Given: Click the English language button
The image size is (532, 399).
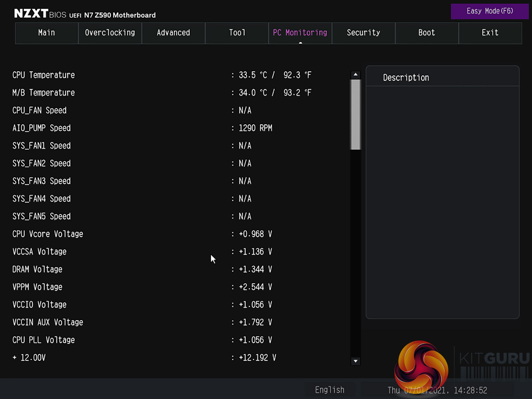Looking at the screenshot, I should (329, 390).
